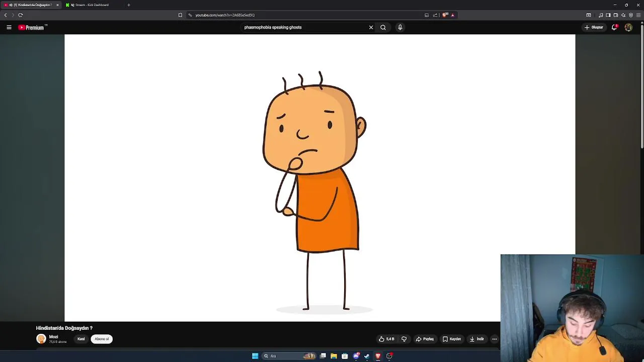Click Abone ol subscribe button
The width and height of the screenshot is (644, 362).
click(102, 339)
